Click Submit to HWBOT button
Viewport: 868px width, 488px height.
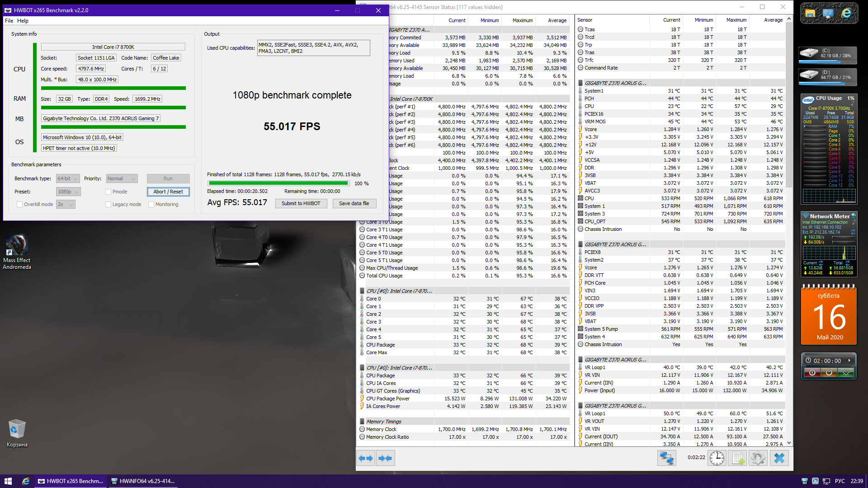301,203
